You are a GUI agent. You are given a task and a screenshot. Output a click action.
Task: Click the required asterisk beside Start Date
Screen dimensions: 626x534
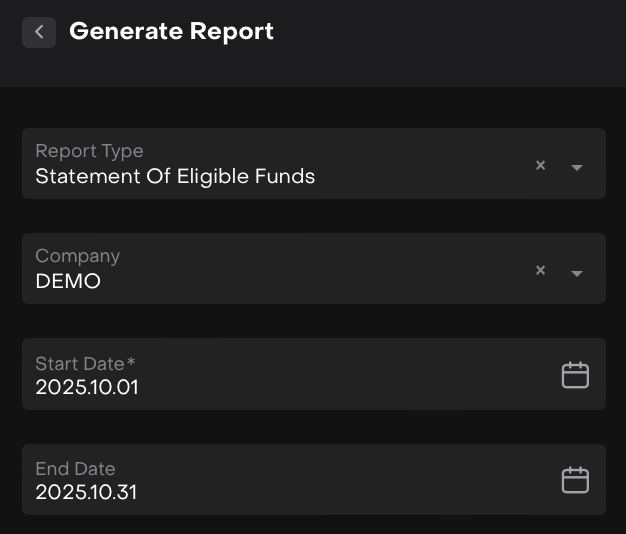[131, 362]
